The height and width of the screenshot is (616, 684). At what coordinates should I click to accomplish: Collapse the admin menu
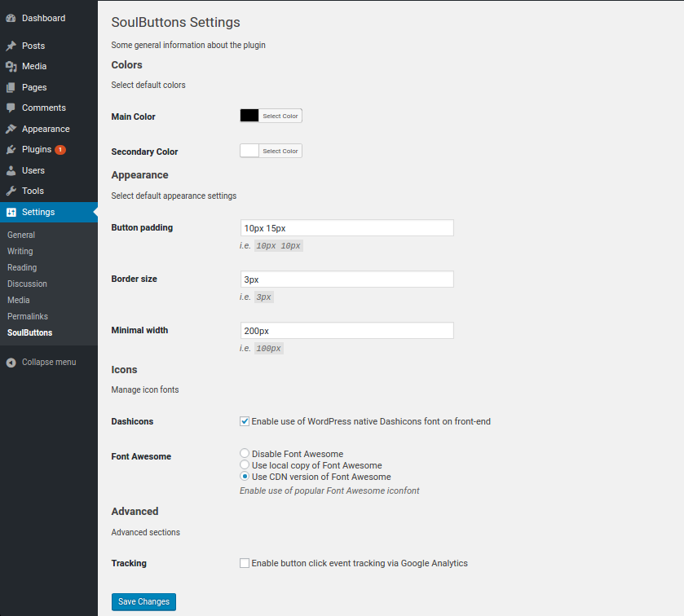point(49,363)
